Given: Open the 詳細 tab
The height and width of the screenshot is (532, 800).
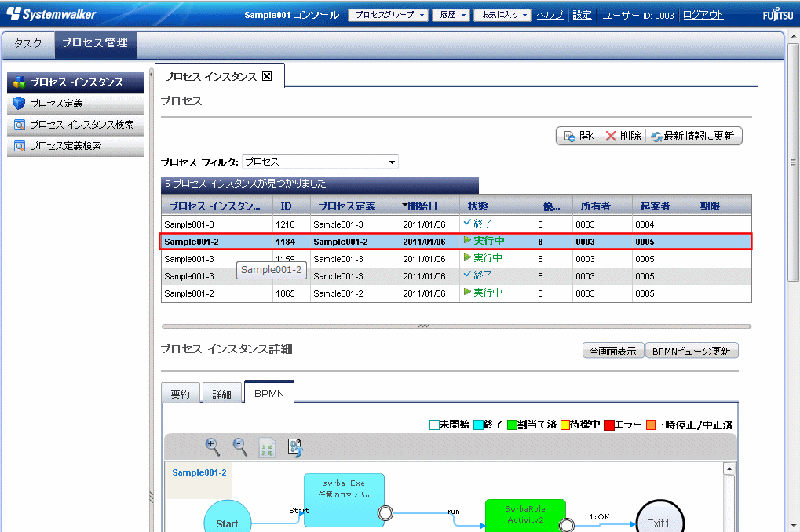Looking at the screenshot, I should click(x=222, y=393).
